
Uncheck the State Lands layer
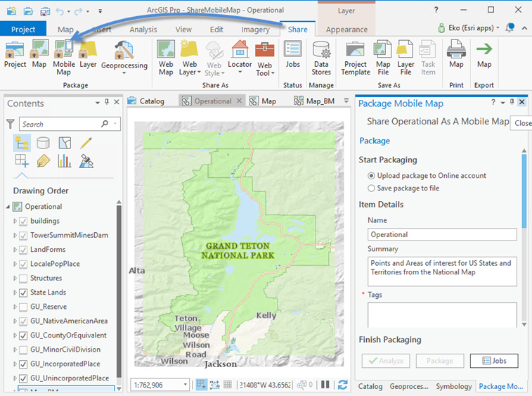click(23, 293)
